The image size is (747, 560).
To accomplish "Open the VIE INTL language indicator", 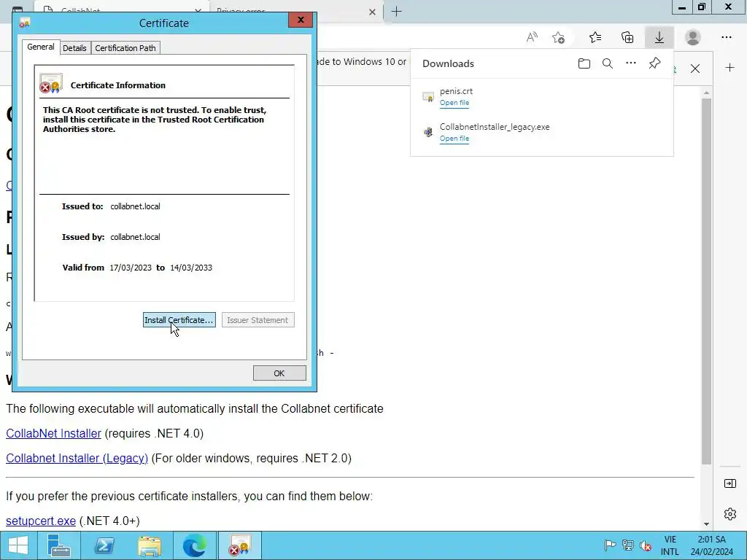I will pos(670,545).
